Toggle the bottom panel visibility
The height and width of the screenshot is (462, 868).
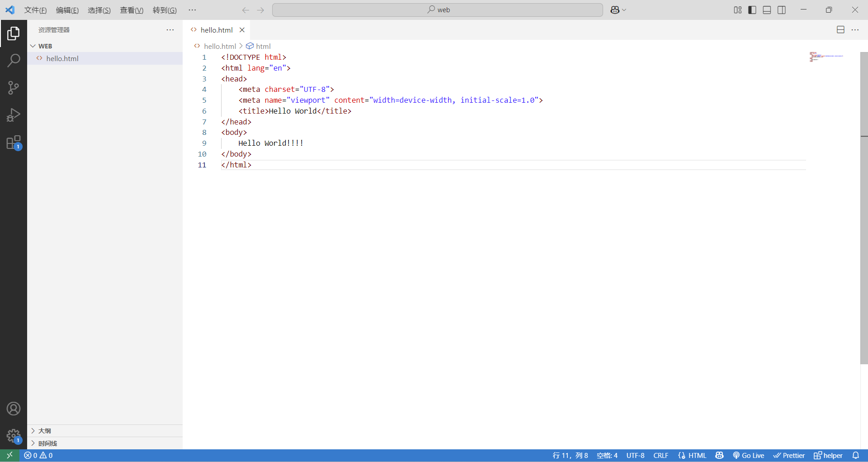[x=767, y=10]
